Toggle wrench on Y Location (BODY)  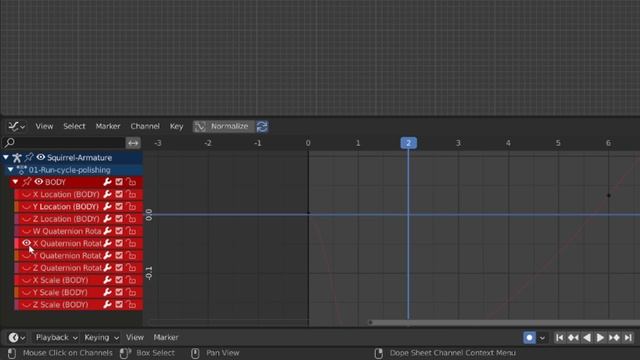coord(107,206)
